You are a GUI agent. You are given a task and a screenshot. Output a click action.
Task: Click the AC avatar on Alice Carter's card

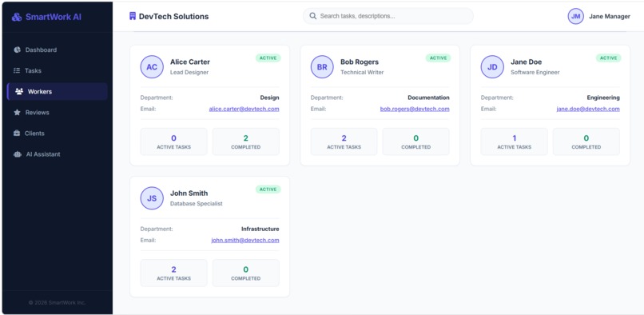click(x=152, y=66)
